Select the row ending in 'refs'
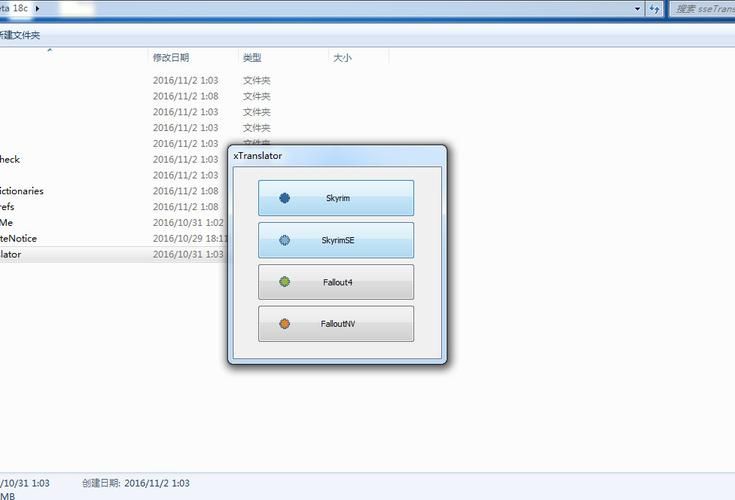Image resolution: width=735 pixels, height=500 pixels. [x=112, y=207]
